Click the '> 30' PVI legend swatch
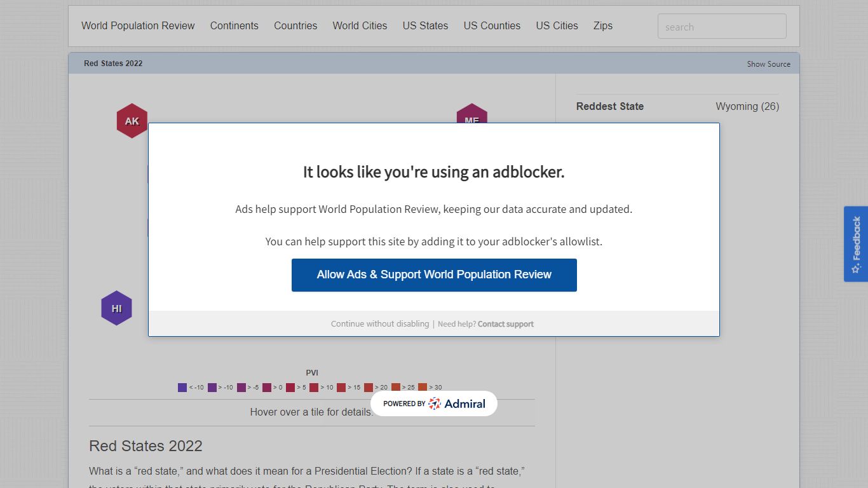 point(423,387)
